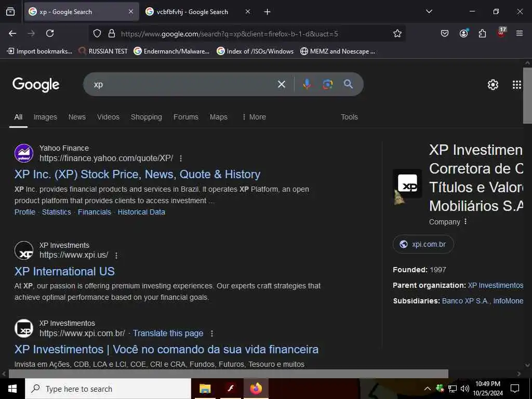The image size is (532, 399).
Task: Open File Explorer from taskbar
Action: 205,389
